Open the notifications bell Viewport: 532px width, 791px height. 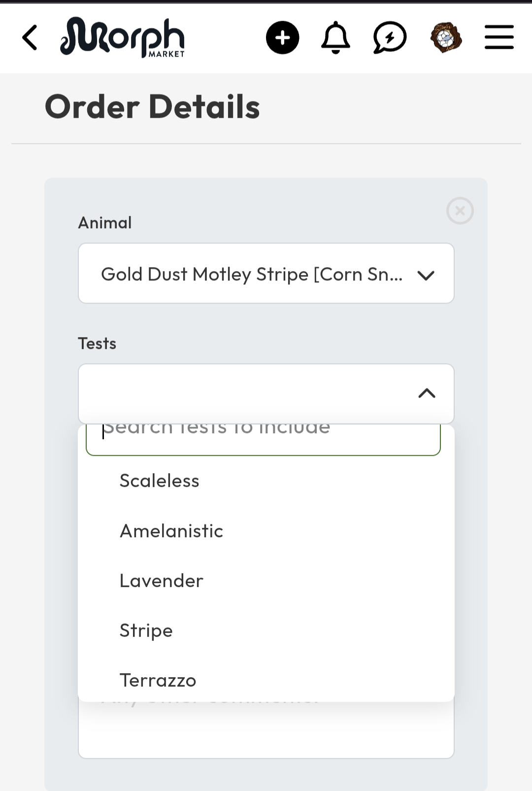335,37
